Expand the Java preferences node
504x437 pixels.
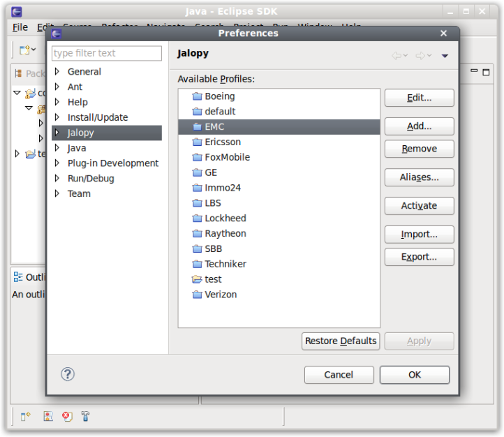point(57,148)
